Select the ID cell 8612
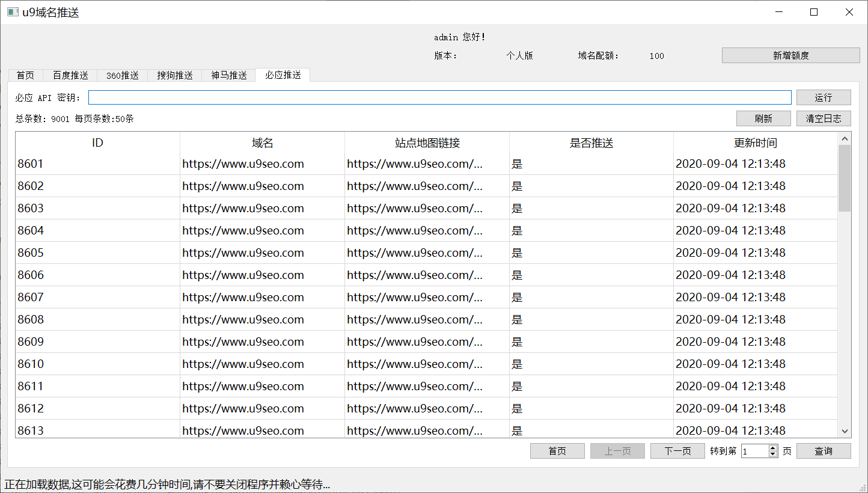The image size is (868, 493). pos(97,408)
